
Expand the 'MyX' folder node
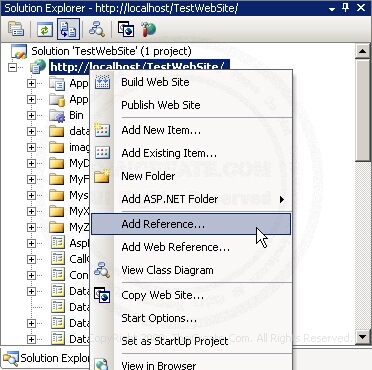31,211
